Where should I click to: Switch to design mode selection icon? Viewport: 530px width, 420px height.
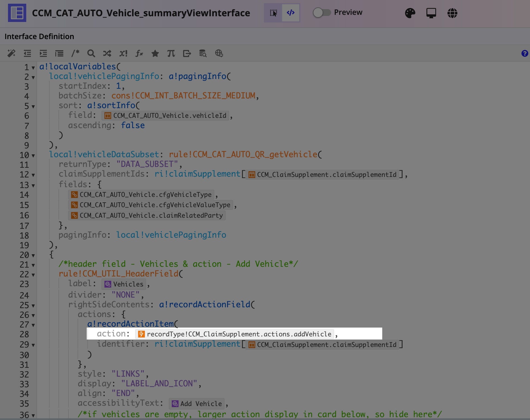(x=273, y=13)
